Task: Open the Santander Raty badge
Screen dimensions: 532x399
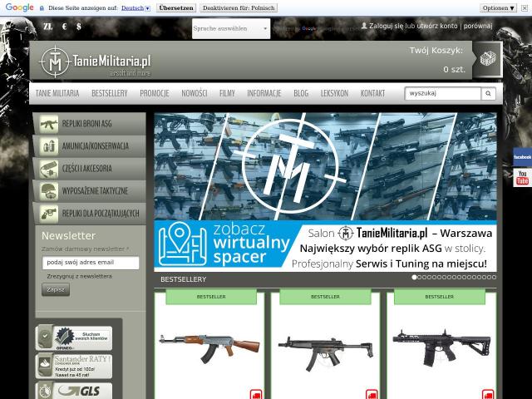Action: (74, 366)
